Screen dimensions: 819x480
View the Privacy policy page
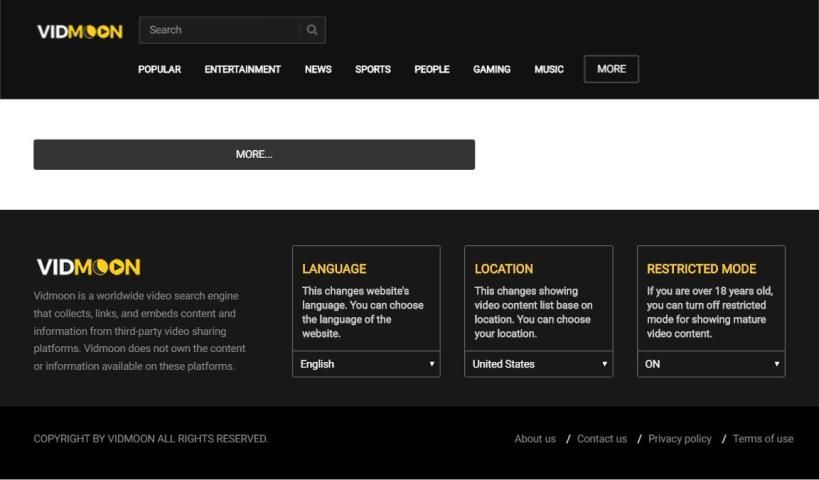[x=680, y=439]
